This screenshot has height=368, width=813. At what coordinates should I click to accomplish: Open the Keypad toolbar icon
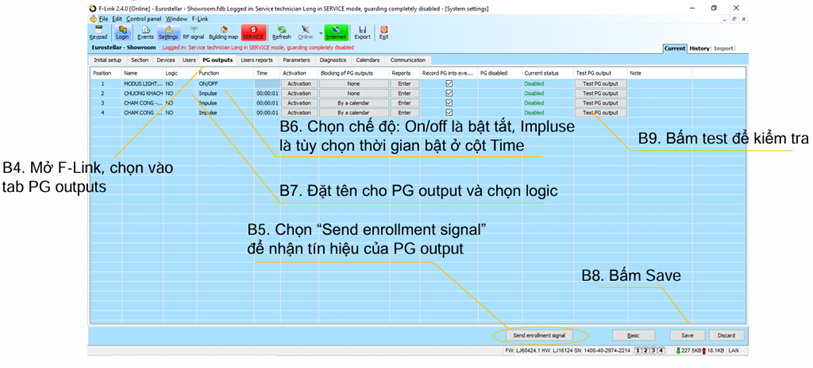(98, 33)
